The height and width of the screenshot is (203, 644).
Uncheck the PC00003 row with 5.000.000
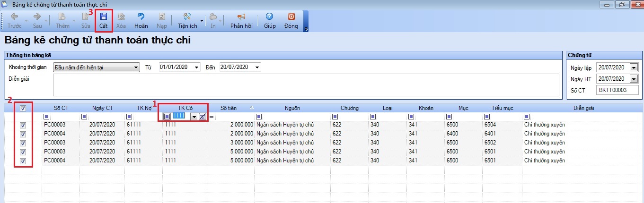[x=23, y=152]
